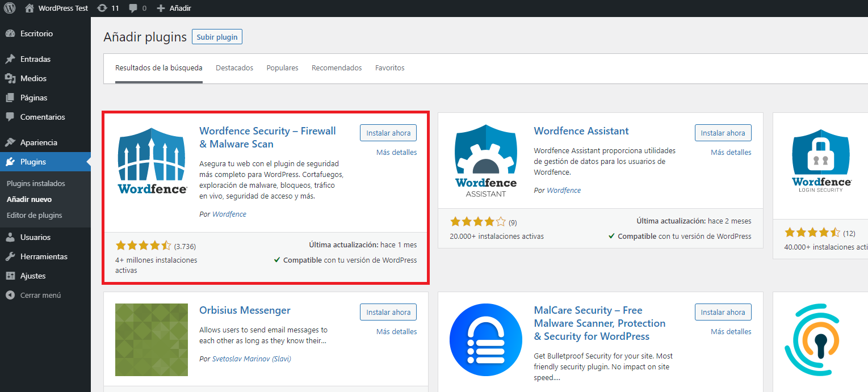Install Wordfence Assistant with Instalar ahora

click(723, 133)
